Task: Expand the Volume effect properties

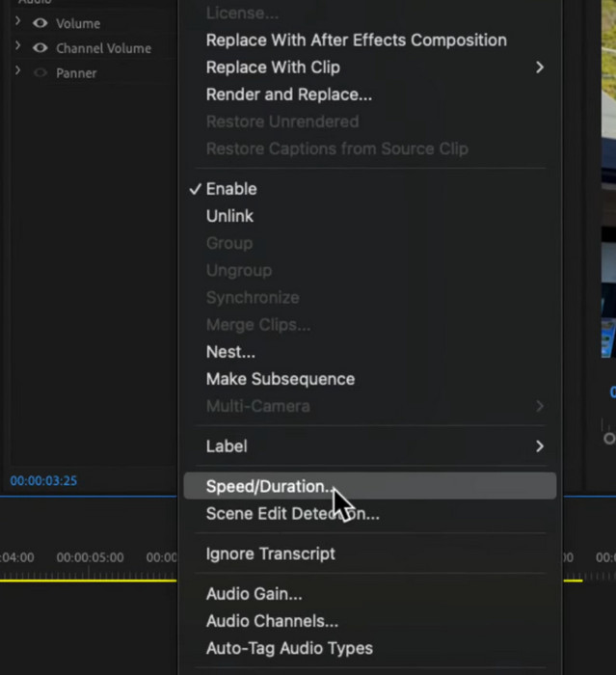Action: coord(17,22)
